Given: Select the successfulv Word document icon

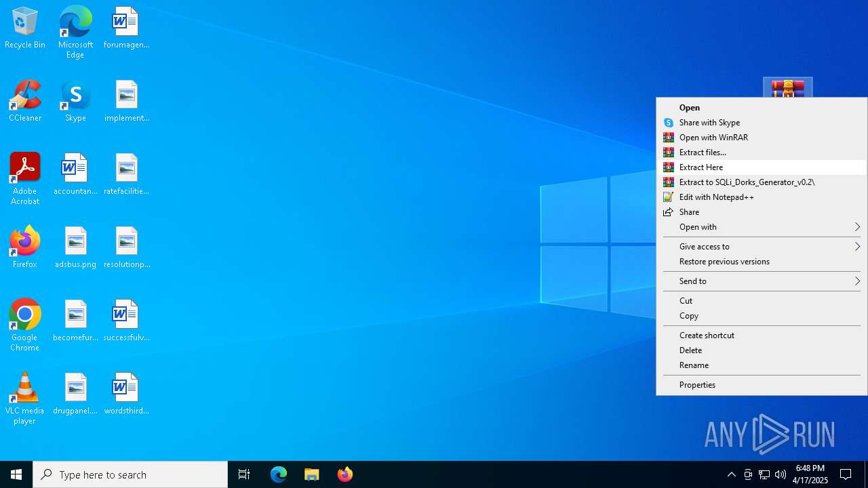Looking at the screenshot, I should [x=126, y=321].
